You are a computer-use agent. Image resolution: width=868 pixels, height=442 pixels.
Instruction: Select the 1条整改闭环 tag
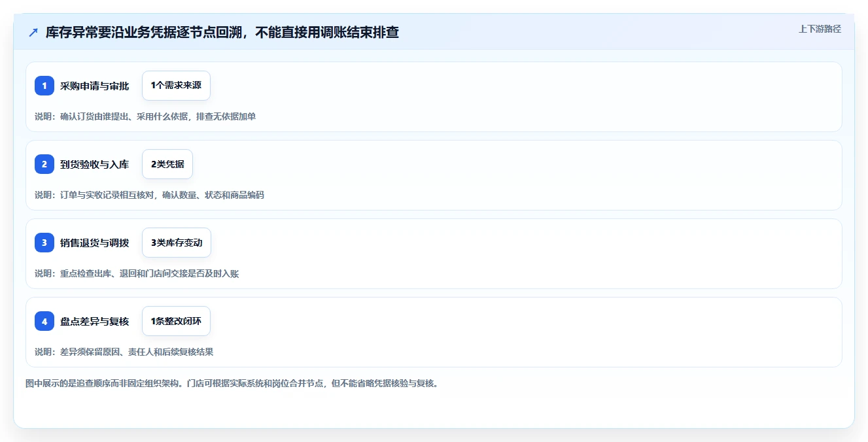[176, 321]
